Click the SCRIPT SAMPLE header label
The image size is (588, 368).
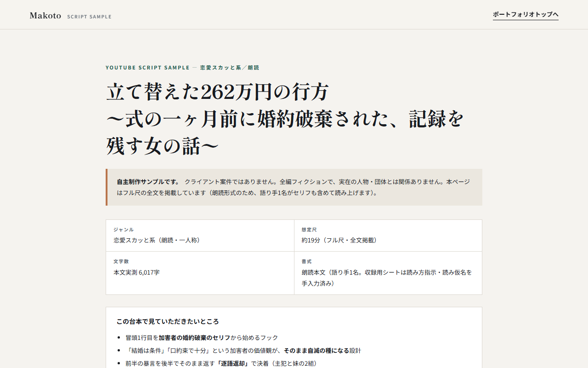tap(89, 17)
